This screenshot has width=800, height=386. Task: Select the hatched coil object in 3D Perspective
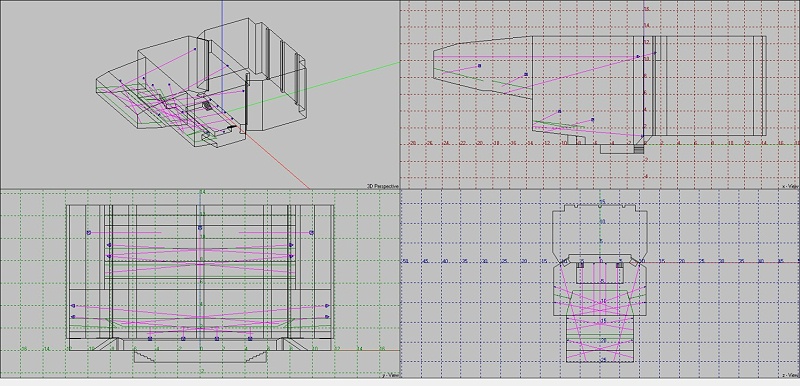click(208, 105)
